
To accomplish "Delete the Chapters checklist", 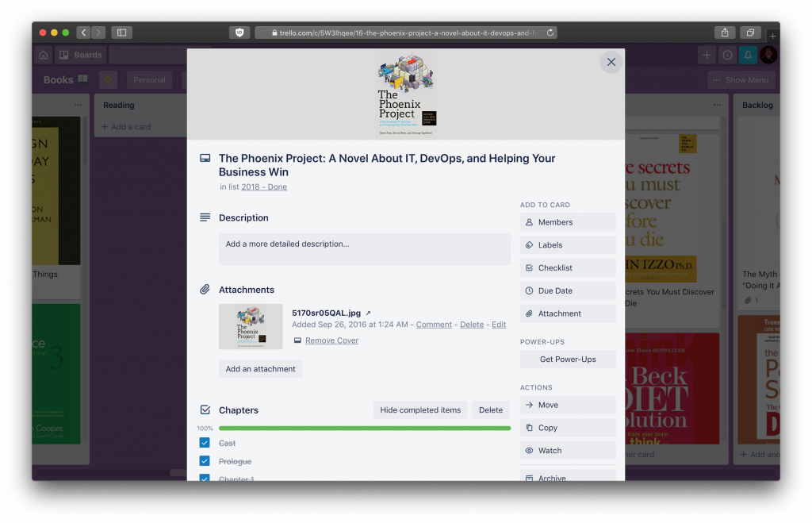I will pyautogui.click(x=490, y=410).
